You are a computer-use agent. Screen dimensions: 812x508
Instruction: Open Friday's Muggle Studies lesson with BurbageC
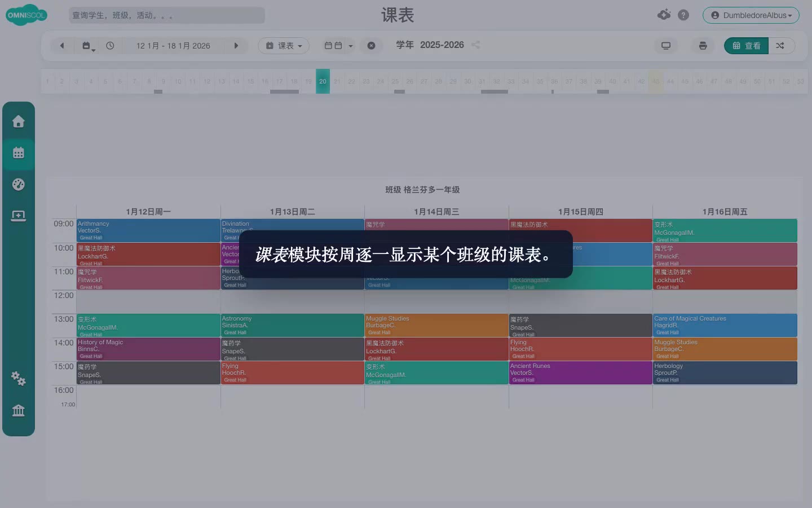point(725,349)
